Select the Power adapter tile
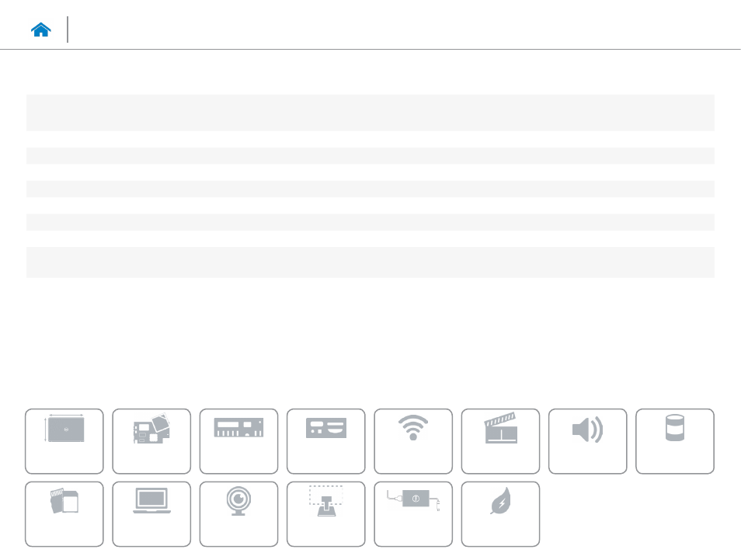741x560 pixels. pos(413,513)
